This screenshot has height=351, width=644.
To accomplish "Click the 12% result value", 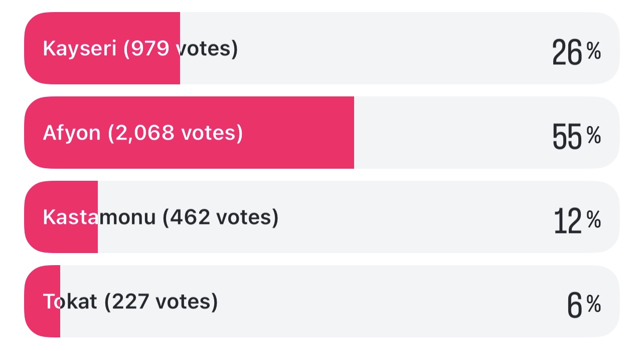I will 577,220.
